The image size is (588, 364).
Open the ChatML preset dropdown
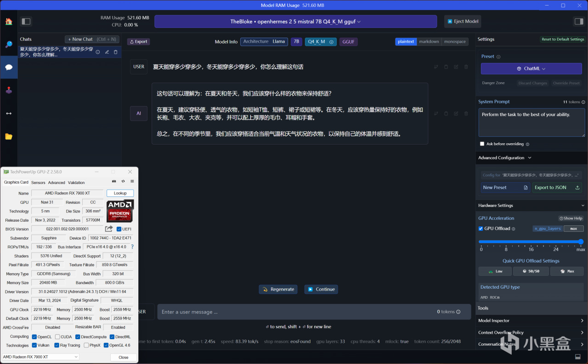pos(531,68)
